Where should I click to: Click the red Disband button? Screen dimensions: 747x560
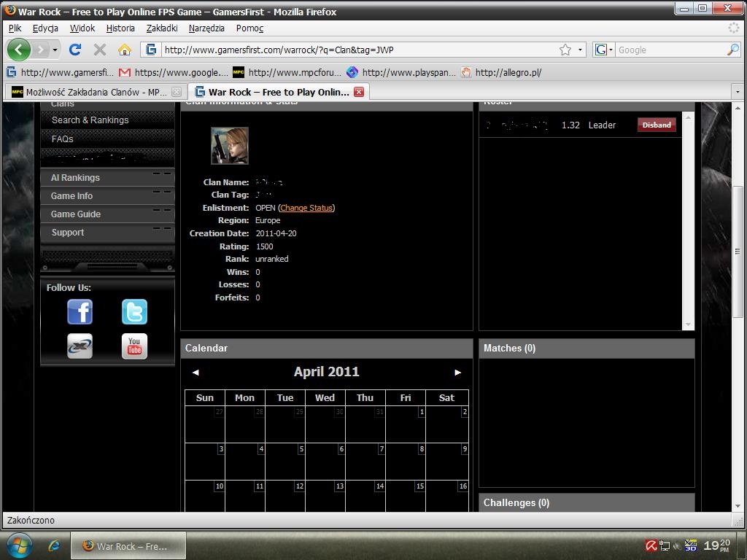point(657,125)
